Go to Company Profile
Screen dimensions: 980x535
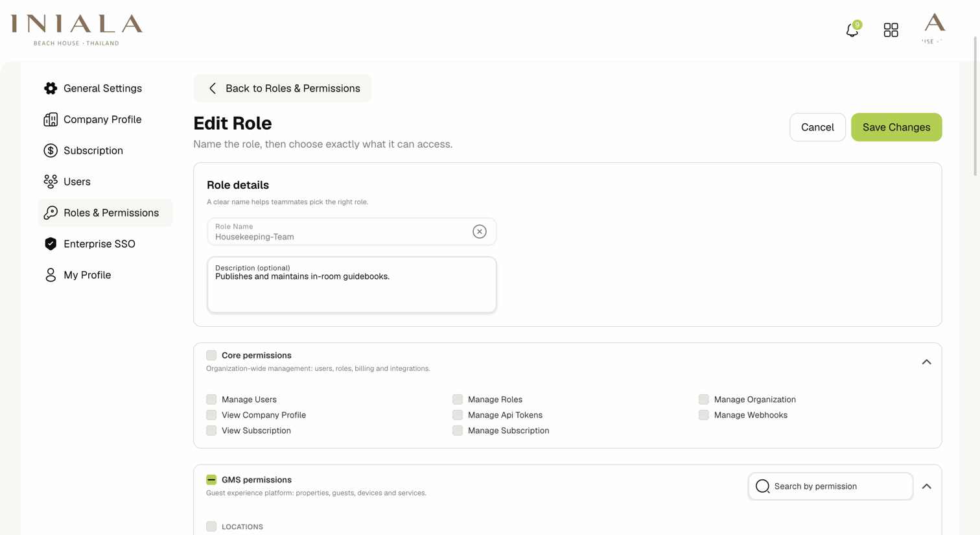click(105, 119)
